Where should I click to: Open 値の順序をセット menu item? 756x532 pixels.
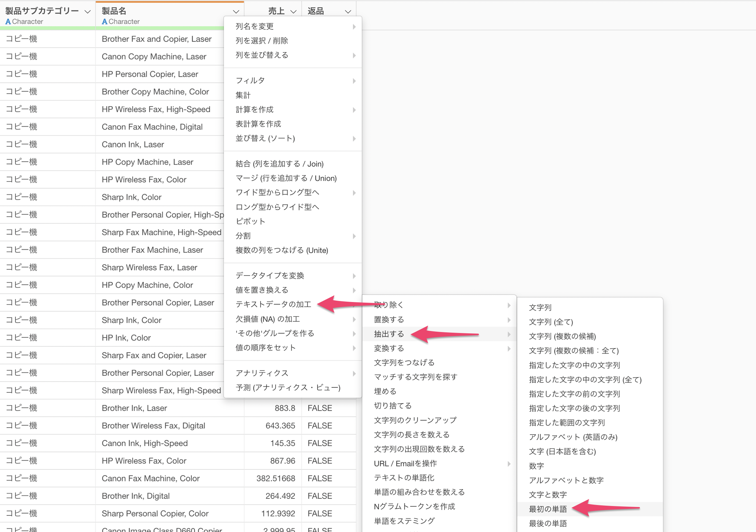pos(293,348)
